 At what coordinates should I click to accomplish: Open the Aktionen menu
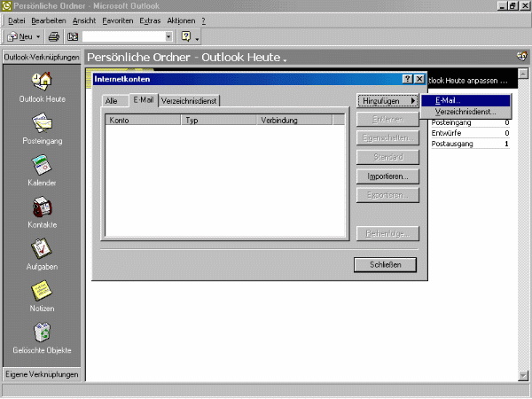pyautogui.click(x=181, y=20)
